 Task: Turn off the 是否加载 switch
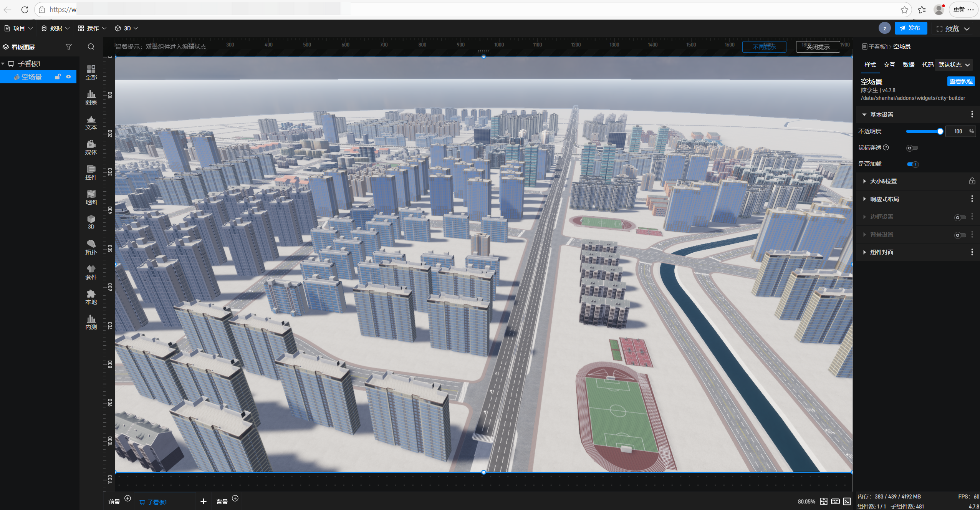[913, 164]
